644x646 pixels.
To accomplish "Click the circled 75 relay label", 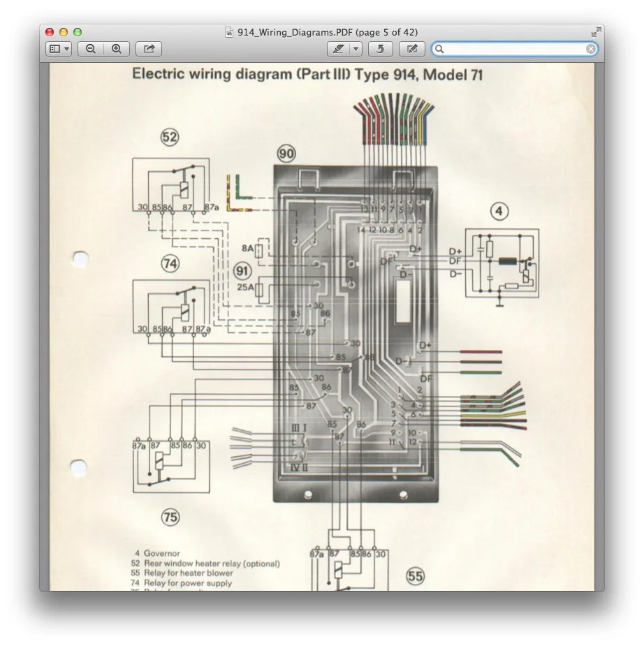I will pyautogui.click(x=170, y=517).
